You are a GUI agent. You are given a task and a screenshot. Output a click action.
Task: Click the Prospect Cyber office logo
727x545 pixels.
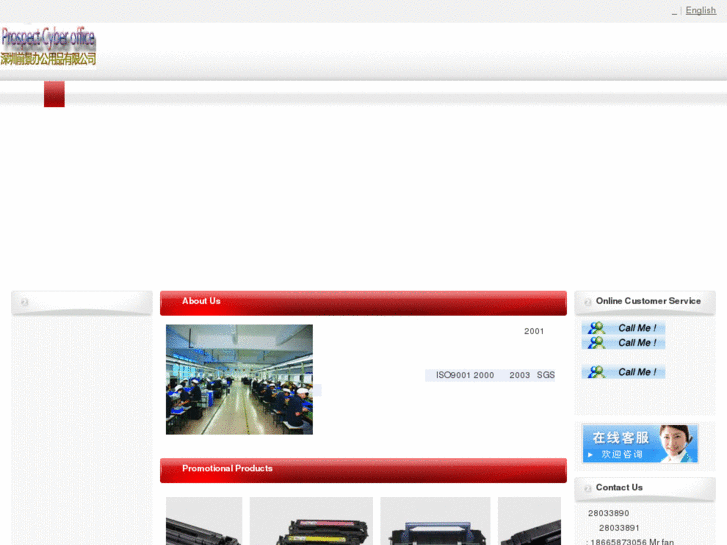48,46
